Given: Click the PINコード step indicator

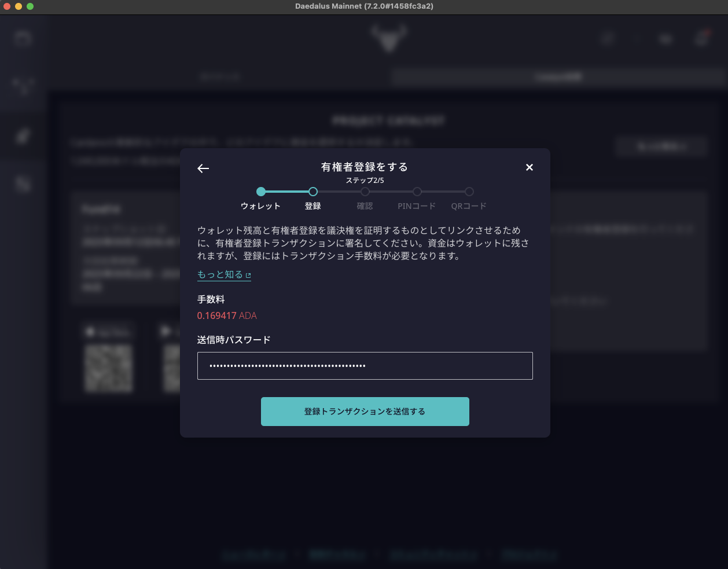Looking at the screenshot, I should coord(417,191).
